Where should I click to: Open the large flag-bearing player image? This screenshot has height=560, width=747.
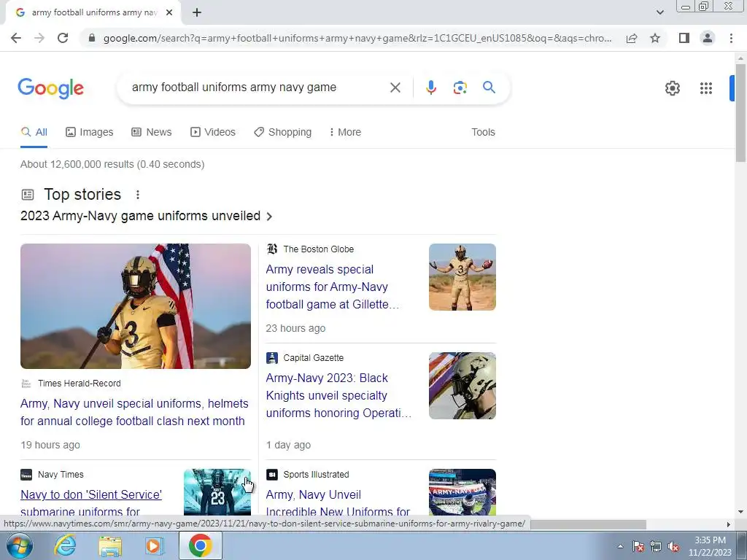(135, 306)
